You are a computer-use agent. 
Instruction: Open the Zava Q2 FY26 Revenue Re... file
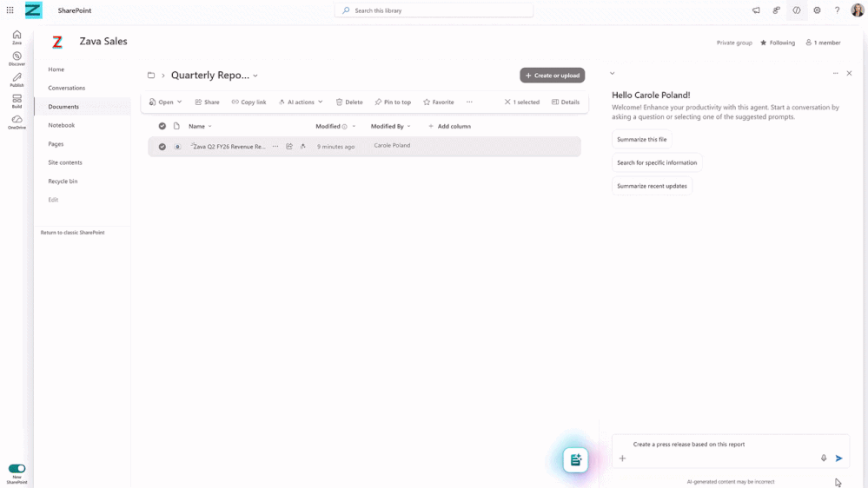tap(229, 147)
